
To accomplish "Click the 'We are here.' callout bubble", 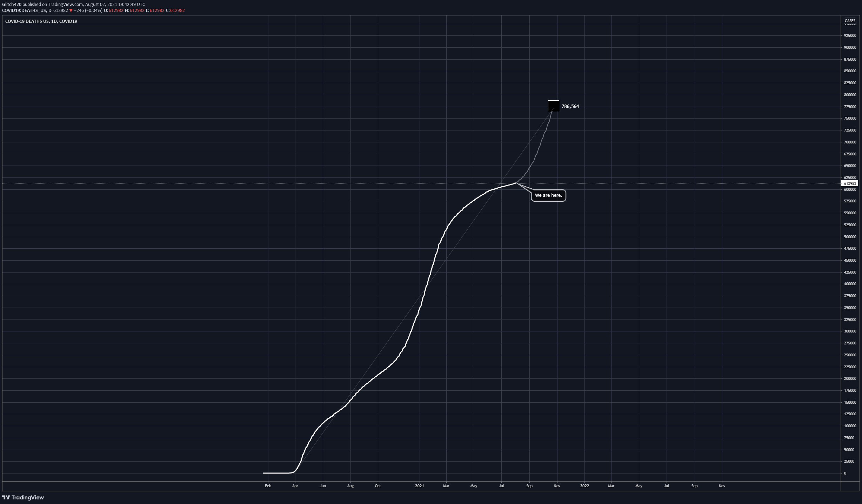I will tap(548, 195).
